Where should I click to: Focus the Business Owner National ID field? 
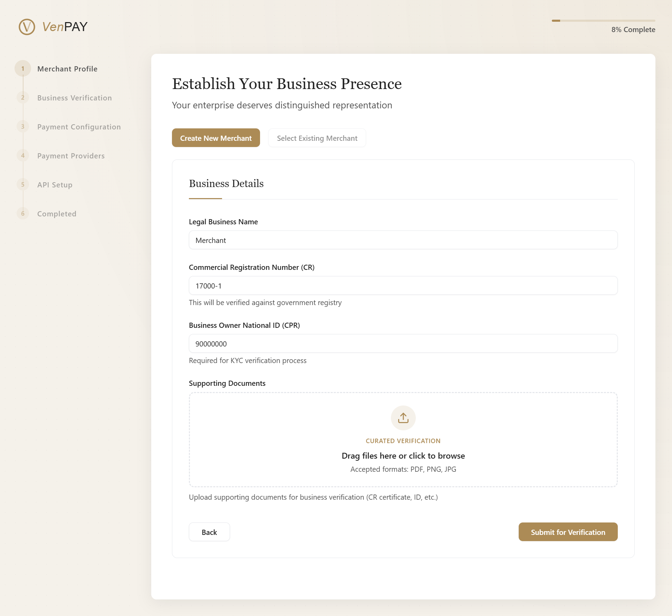[x=403, y=343]
